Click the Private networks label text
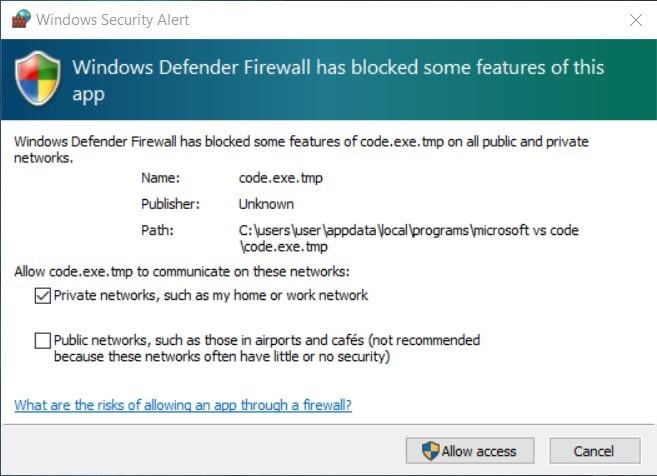Viewport: 657px width, 476px height. coord(211,295)
